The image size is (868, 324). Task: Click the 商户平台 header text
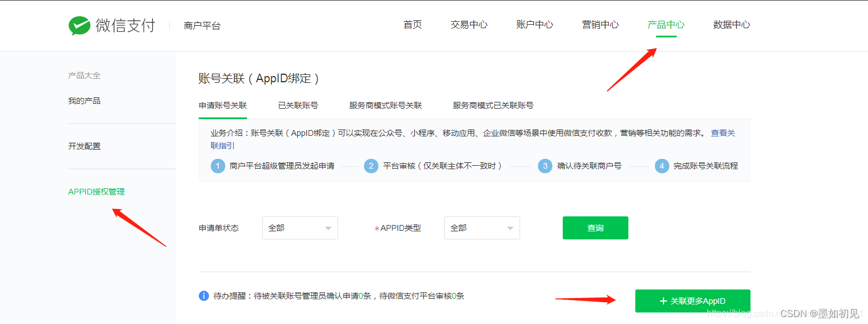click(202, 25)
